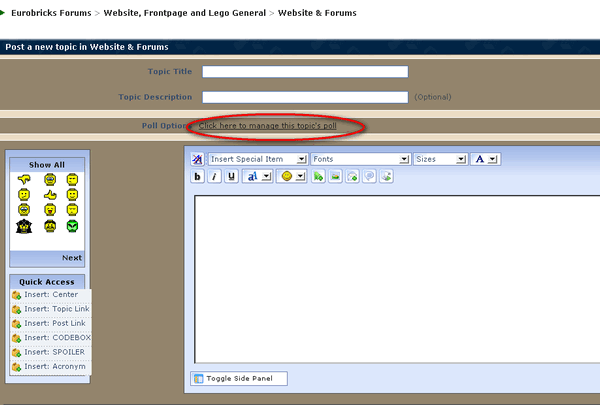
Task: Insert the black Darth Vader-style emoticon
Action: click(24, 226)
